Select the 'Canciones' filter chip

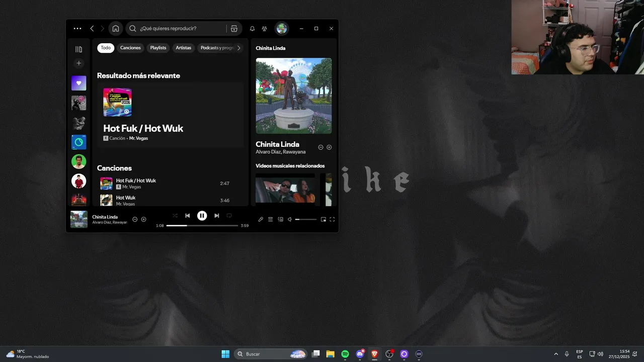tap(130, 48)
